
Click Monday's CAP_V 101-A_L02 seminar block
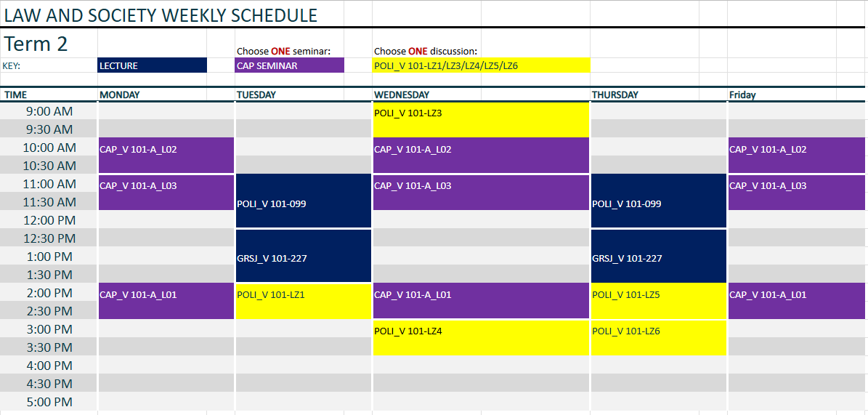pyautogui.click(x=166, y=155)
